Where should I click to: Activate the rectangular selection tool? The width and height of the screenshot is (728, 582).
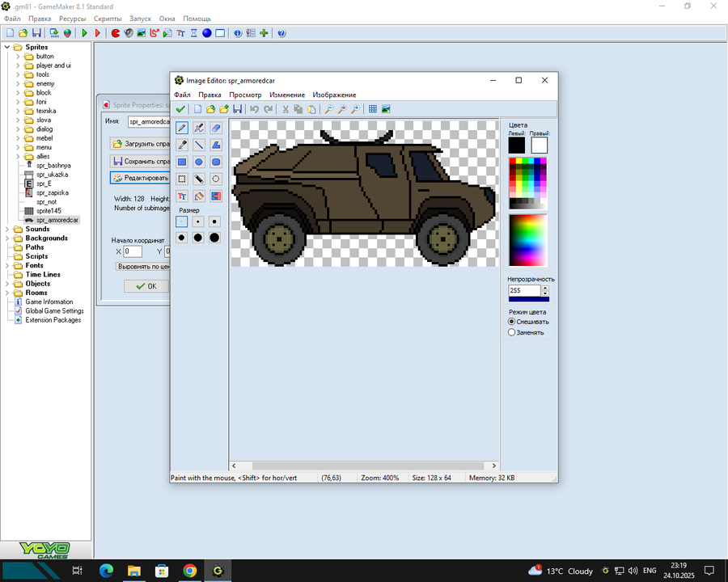[x=182, y=179]
